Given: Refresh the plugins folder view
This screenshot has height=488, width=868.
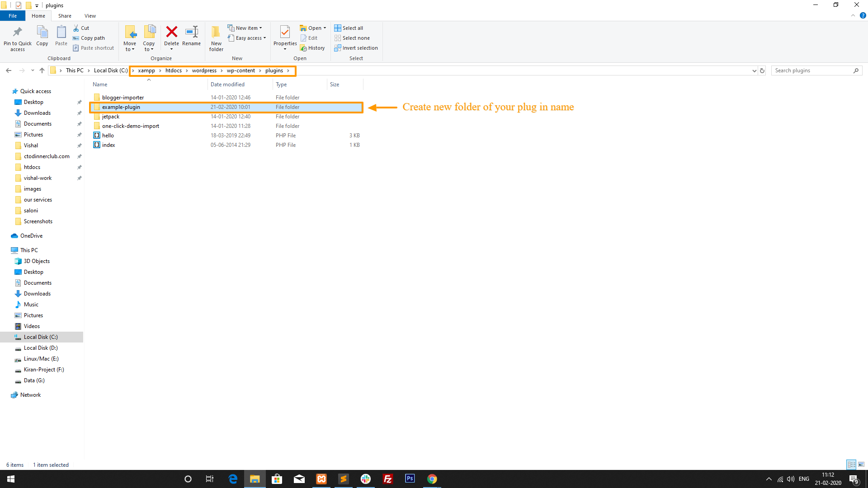Looking at the screenshot, I should pos(762,70).
